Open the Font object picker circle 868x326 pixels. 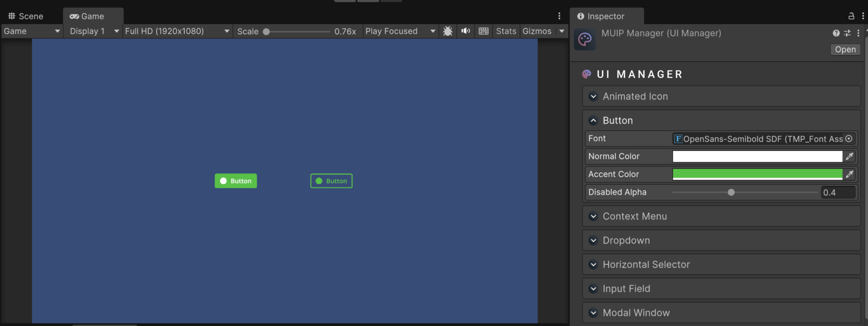click(849, 139)
